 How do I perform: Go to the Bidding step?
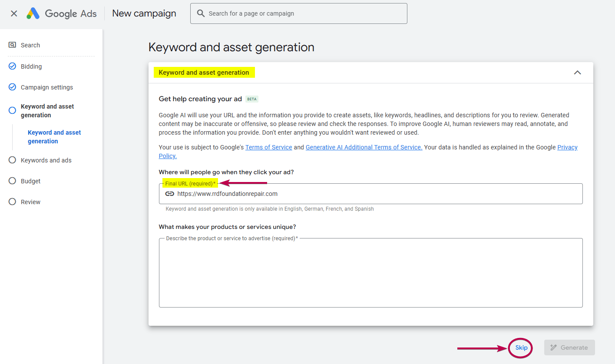[x=31, y=66]
